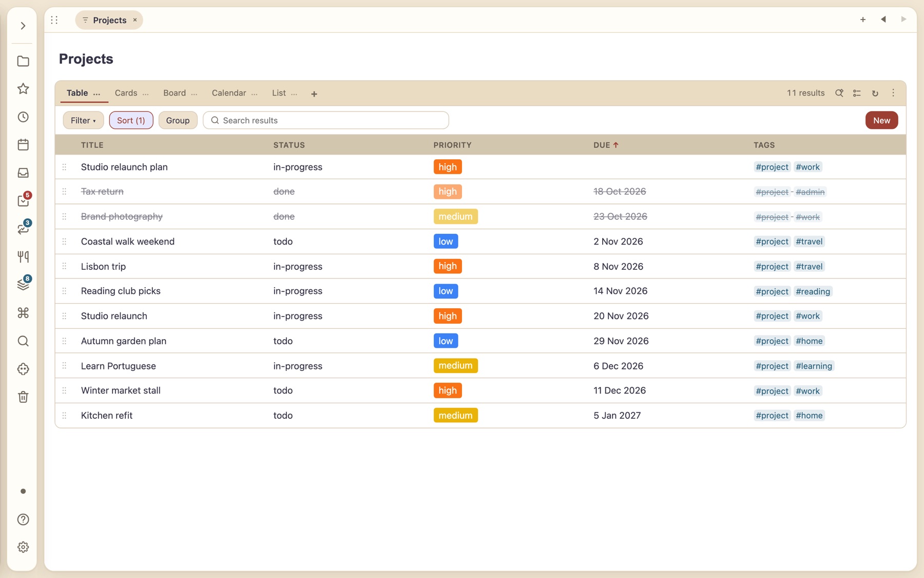Open the command key icon in sidebar

coord(23,313)
